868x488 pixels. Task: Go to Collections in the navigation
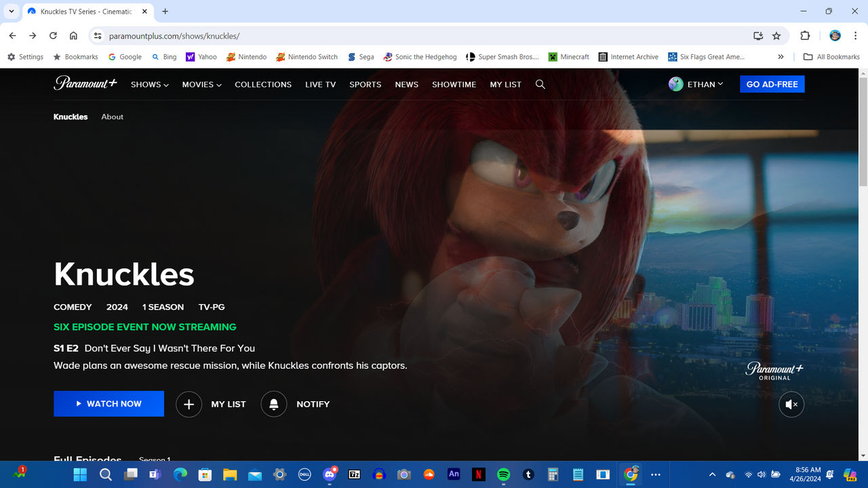263,85
